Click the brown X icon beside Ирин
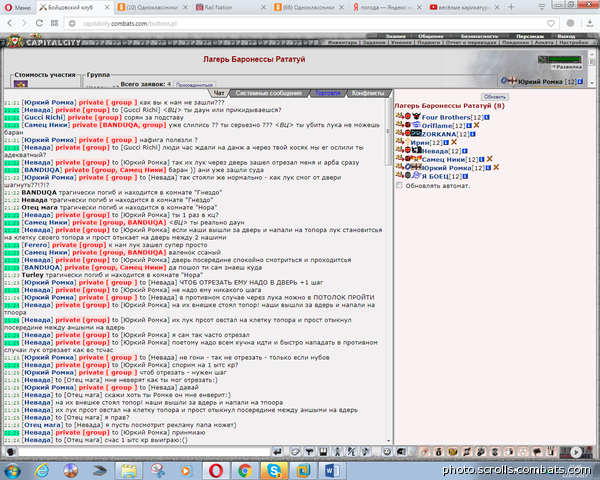 pos(454,142)
